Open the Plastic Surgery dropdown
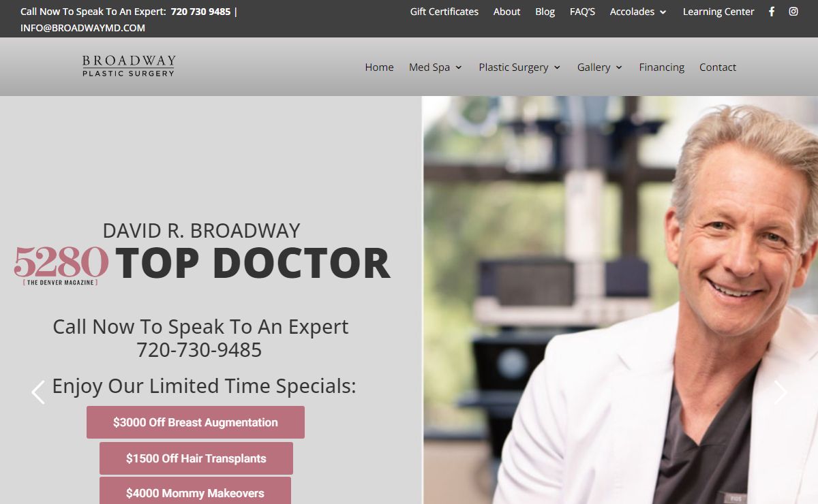Viewport: 818px width, 504px height. pyautogui.click(x=519, y=67)
